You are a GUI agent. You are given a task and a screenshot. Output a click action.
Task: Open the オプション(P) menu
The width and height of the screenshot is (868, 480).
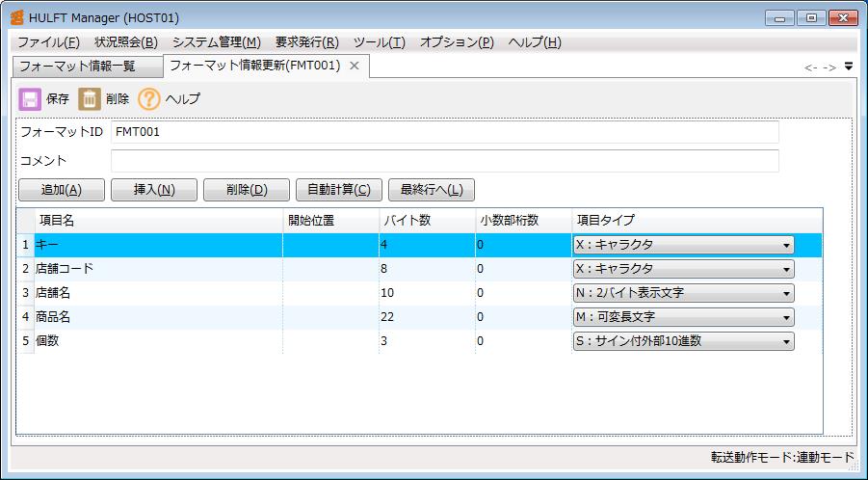pyautogui.click(x=457, y=42)
